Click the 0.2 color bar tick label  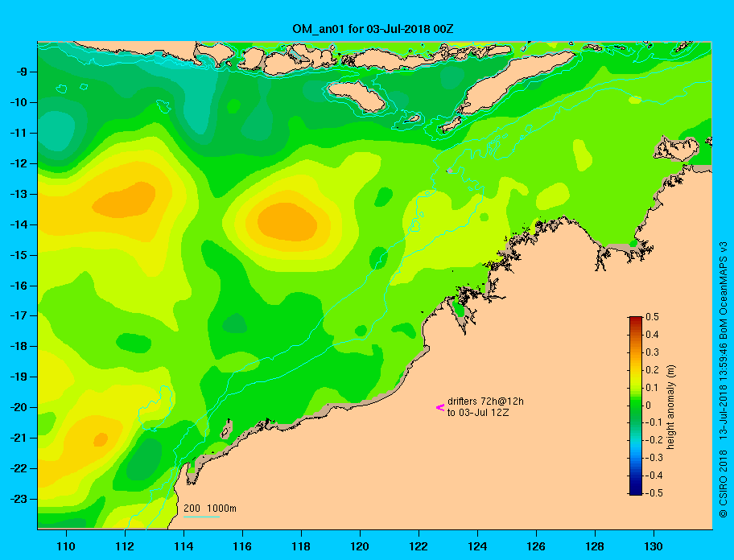click(652, 369)
